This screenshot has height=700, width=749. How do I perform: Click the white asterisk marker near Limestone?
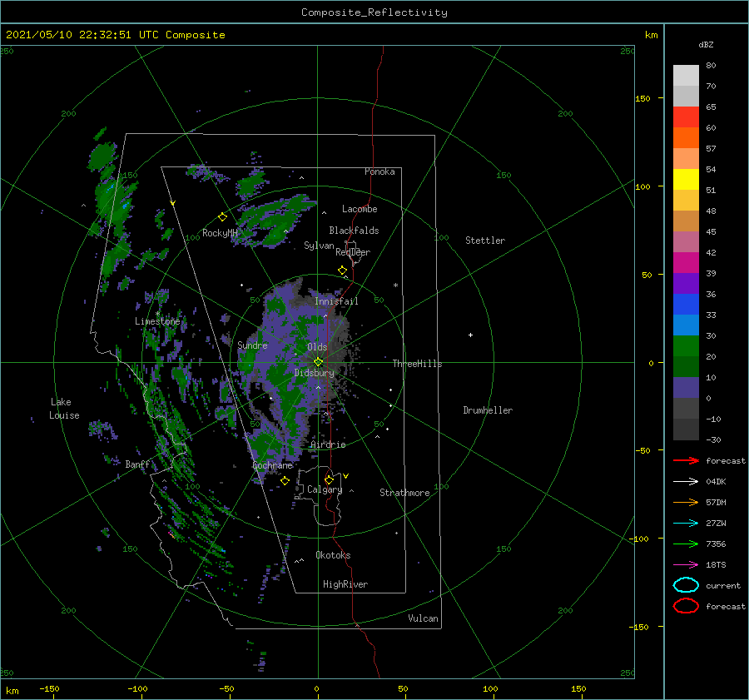pos(157,314)
